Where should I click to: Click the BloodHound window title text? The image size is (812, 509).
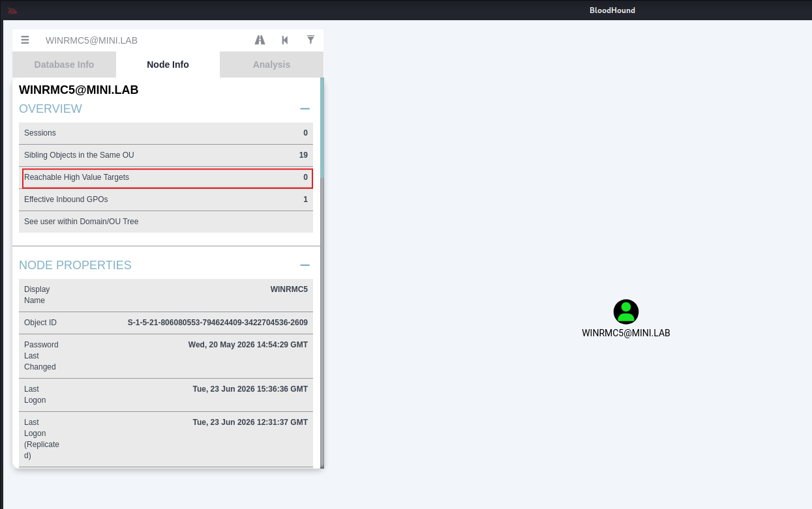point(612,10)
